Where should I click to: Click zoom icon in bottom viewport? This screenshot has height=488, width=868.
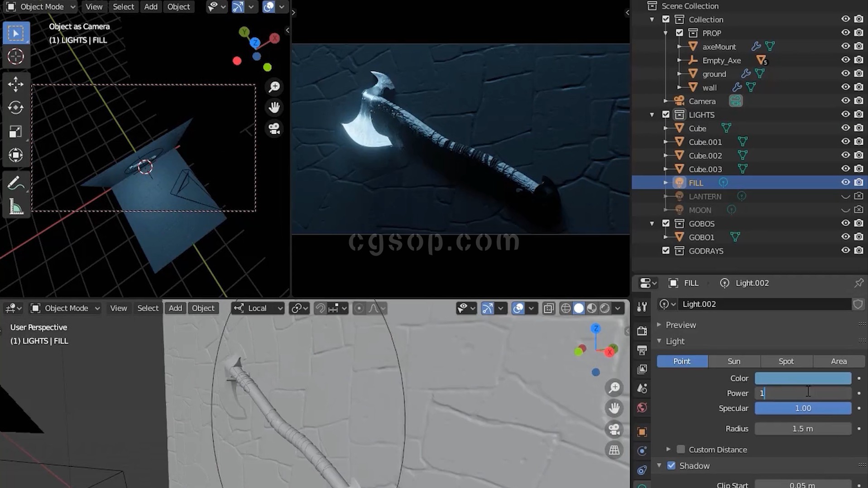tap(614, 388)
